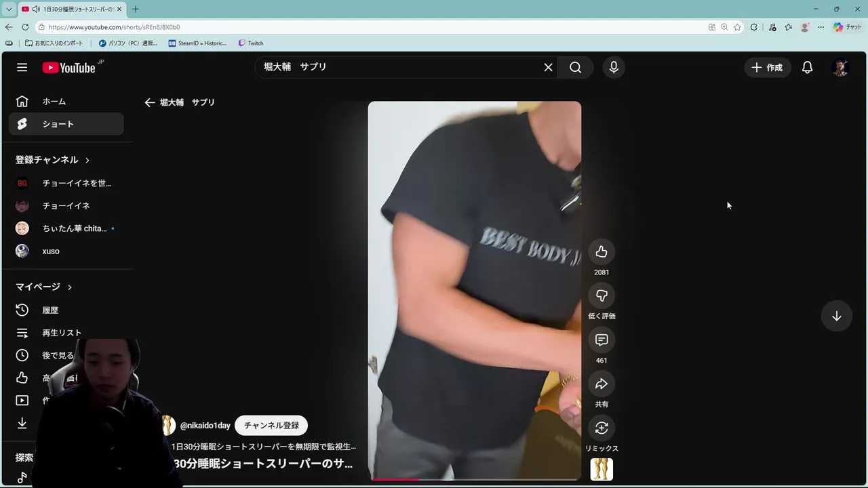Screen dimensions: 868x488
Task: Click the leftmost favorites bar icon
Action: click(9, 43)
